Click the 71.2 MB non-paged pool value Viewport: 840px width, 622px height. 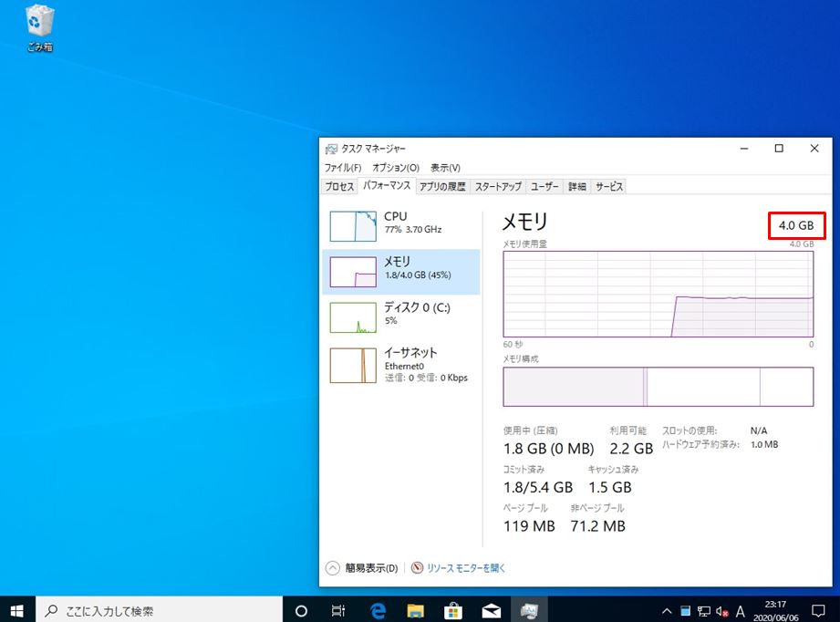[598, 526]
